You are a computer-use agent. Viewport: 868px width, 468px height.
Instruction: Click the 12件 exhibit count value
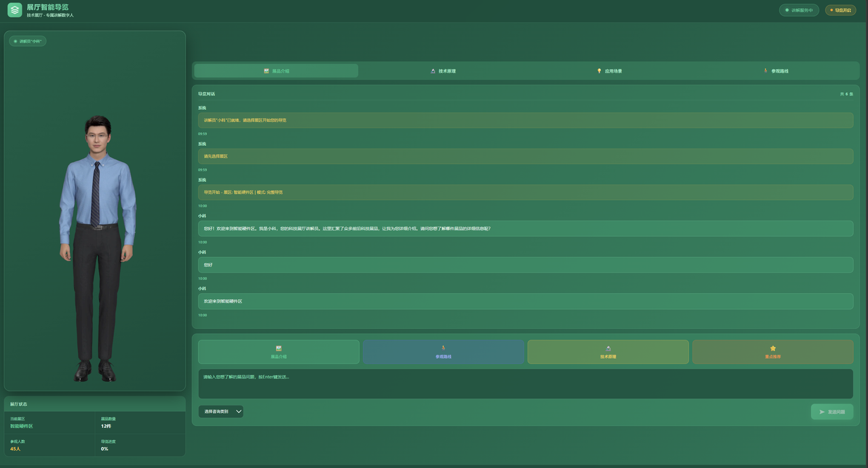106,426
